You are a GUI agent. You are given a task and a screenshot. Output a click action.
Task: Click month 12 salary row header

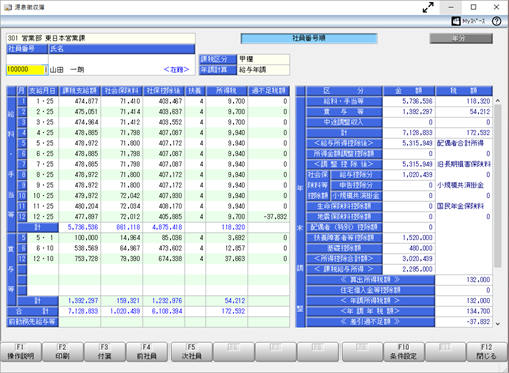tap(22, 217)
